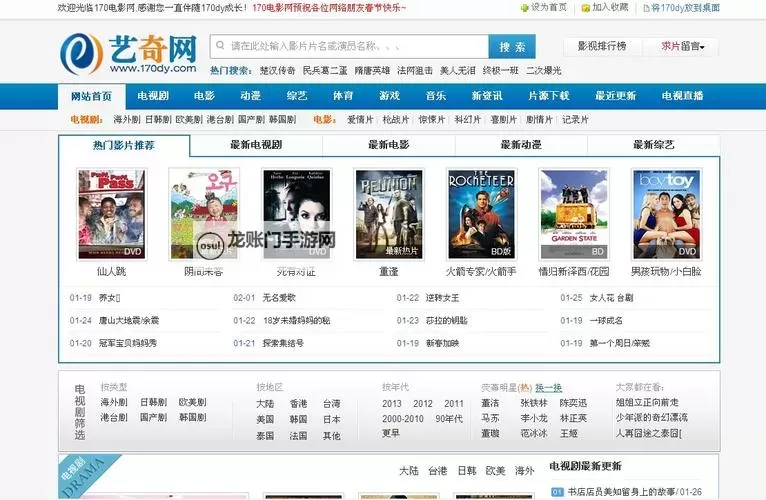Click 少年派的奇幻漂流 link
This screenshot has width=766, height=500.
(x=652, y=418)
